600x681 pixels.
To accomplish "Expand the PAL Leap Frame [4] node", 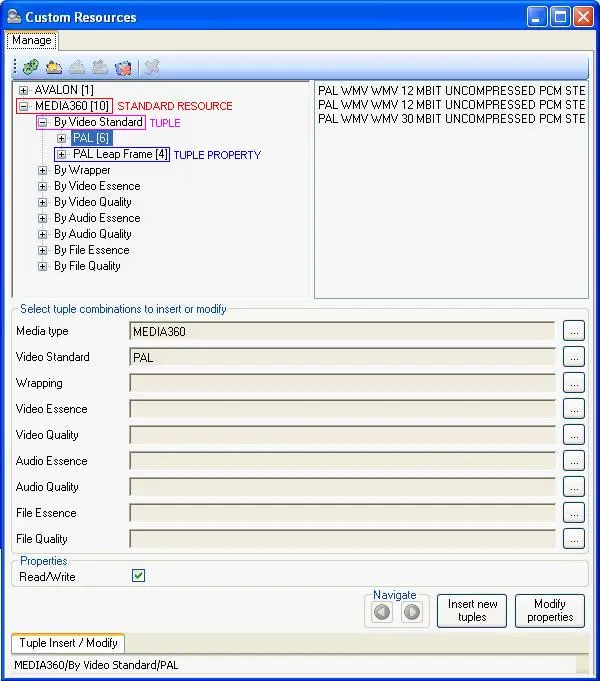I will coord(62,154).
